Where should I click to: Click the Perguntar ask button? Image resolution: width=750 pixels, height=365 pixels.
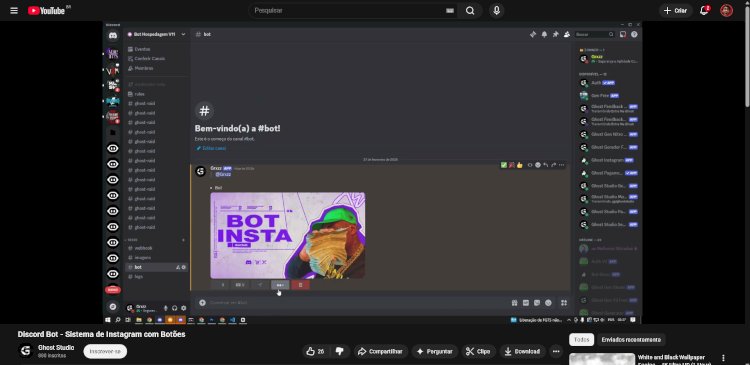(434, 352)
